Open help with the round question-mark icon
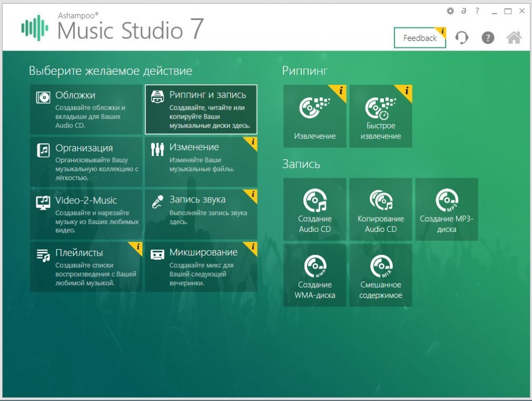 click(x=488, y=38)
